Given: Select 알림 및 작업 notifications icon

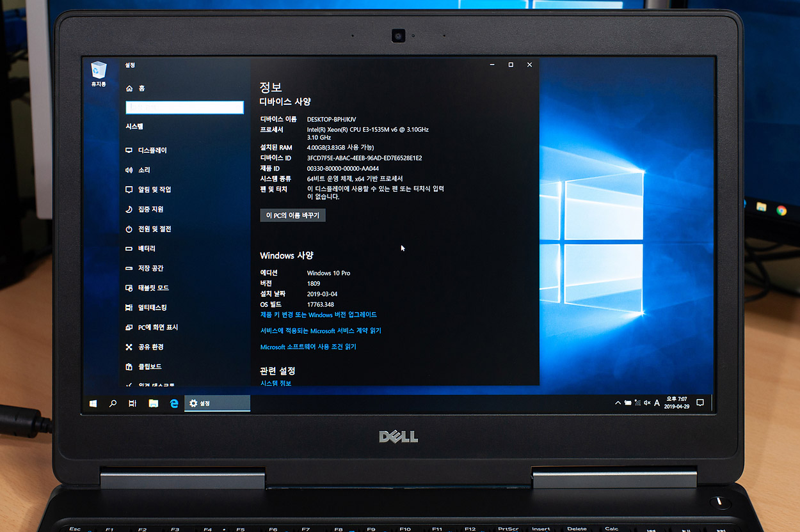Looking at the screenshot, I should coord(129,190).
